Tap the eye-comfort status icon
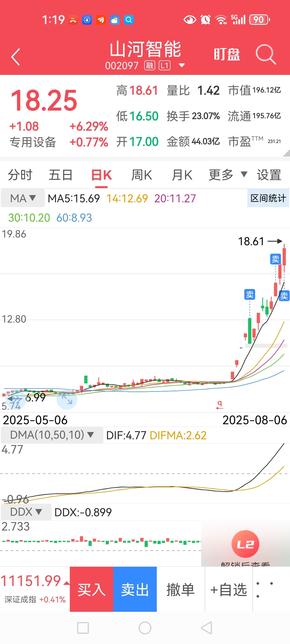This screenshot has width=290, height=644. 190,20
